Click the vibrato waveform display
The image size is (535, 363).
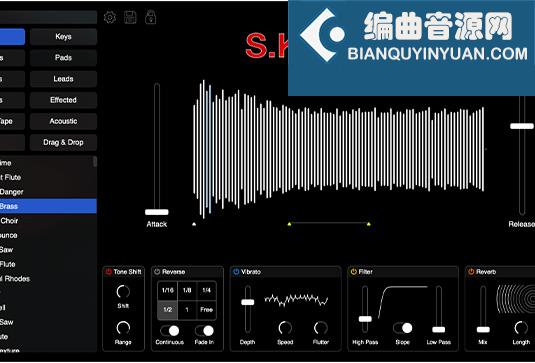pos(296,300)
